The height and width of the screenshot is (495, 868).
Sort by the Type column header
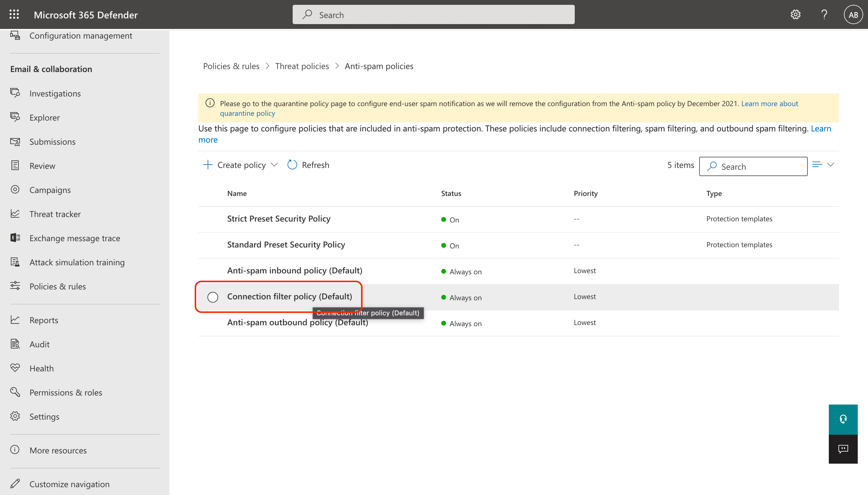tap(714, 193)
